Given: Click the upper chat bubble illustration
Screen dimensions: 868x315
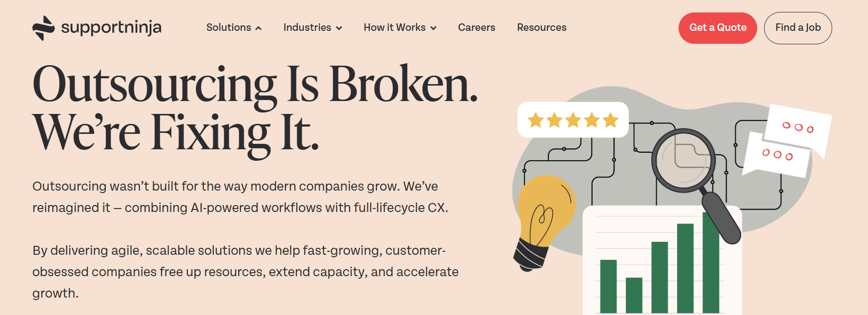Looking at the screenshot, I should coord(797,127).
